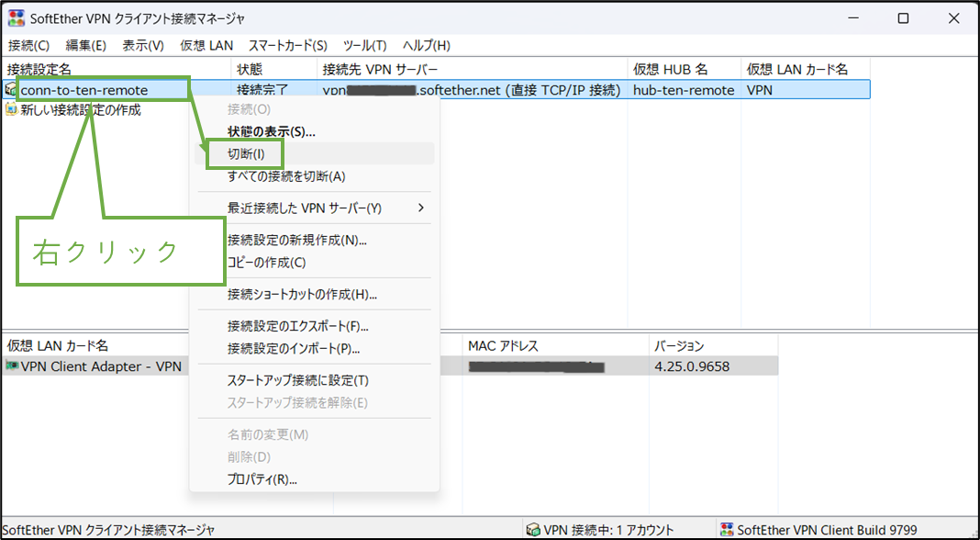This screenshot has width=980, height=540.
Task: Open the ツール(T) menu
Action: (364, 46)
